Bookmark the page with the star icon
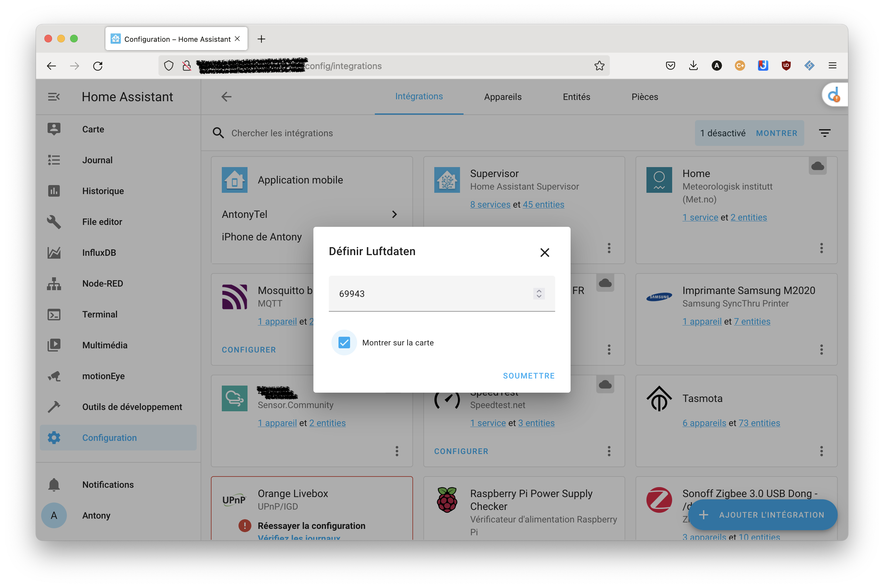The height and width of the screenshot is (588, 884). [599, 66]
